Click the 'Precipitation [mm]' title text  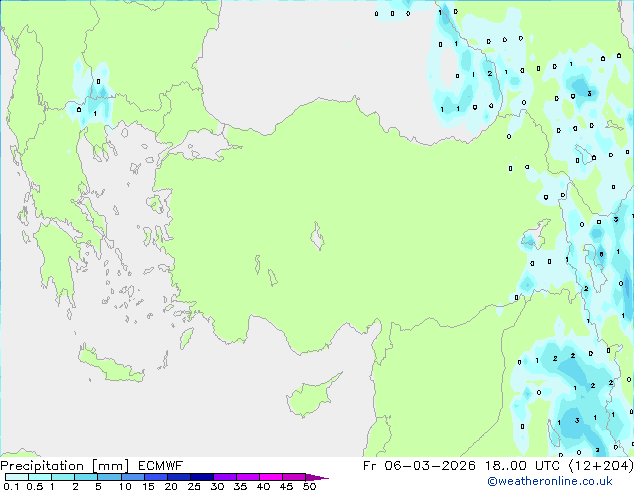point(65,466)
